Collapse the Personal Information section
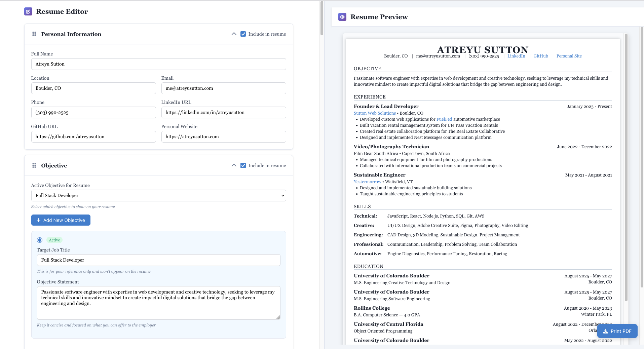Image resolution: width=644 pixels, height=349 pixels. pos(233,34)
